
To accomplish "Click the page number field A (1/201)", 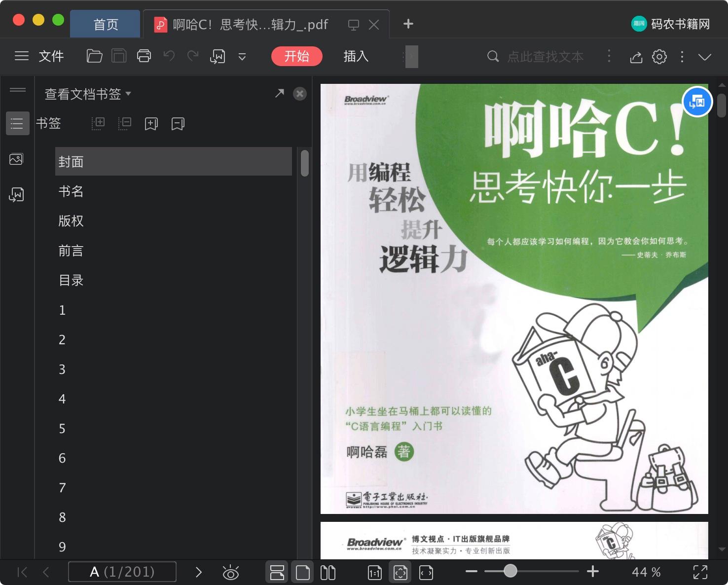I will (x=122, y=572).
